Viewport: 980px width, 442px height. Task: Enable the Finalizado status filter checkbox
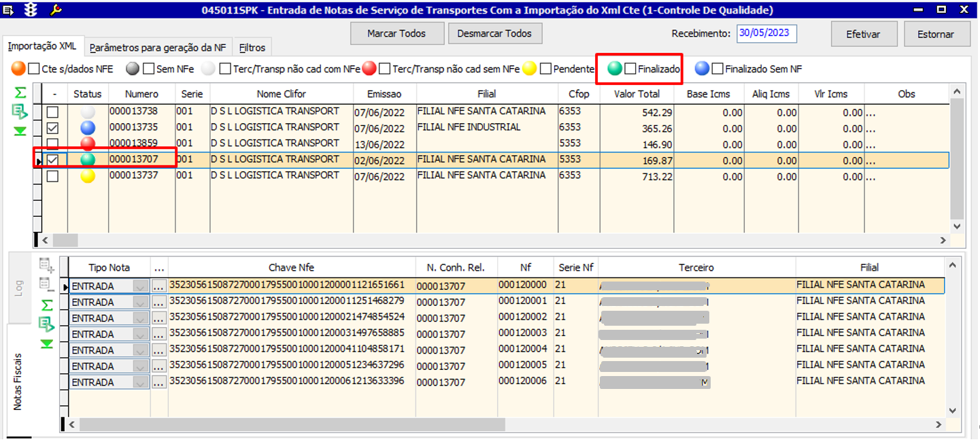pos(630,69)
